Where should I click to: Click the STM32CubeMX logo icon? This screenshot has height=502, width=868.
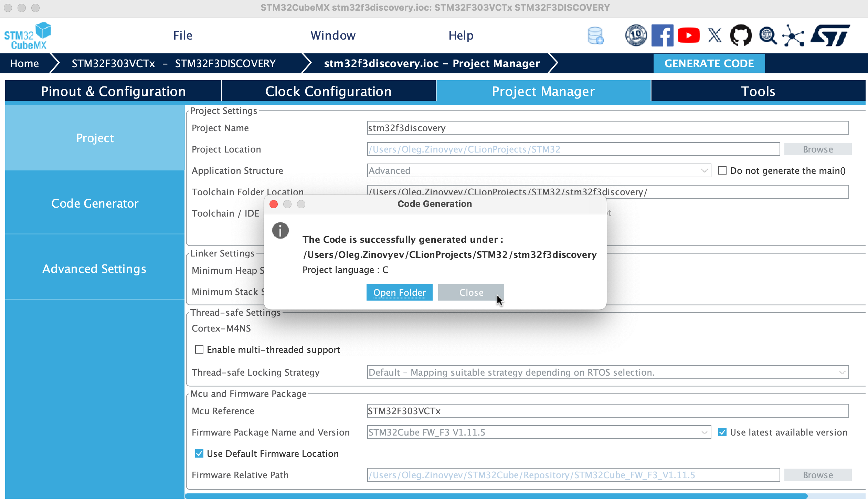28,35
